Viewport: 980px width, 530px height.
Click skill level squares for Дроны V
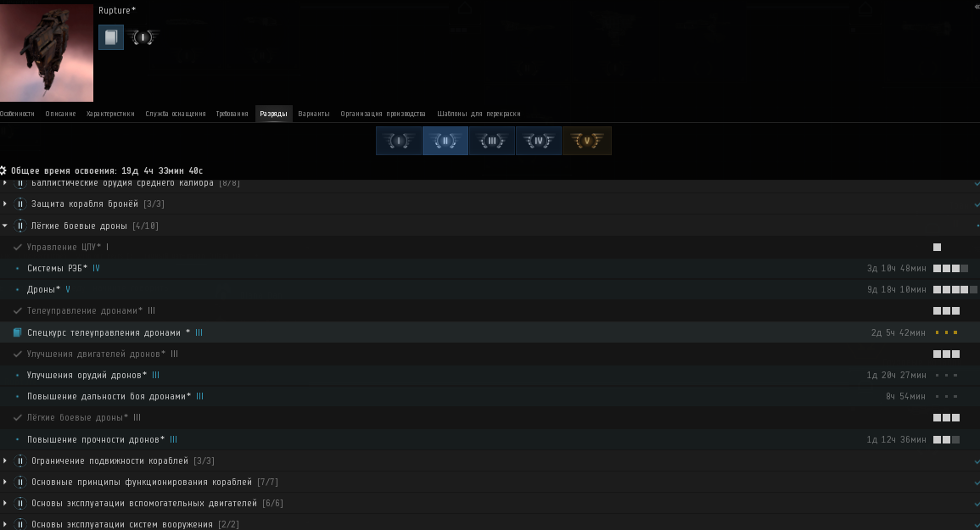(x=955, y=289)
